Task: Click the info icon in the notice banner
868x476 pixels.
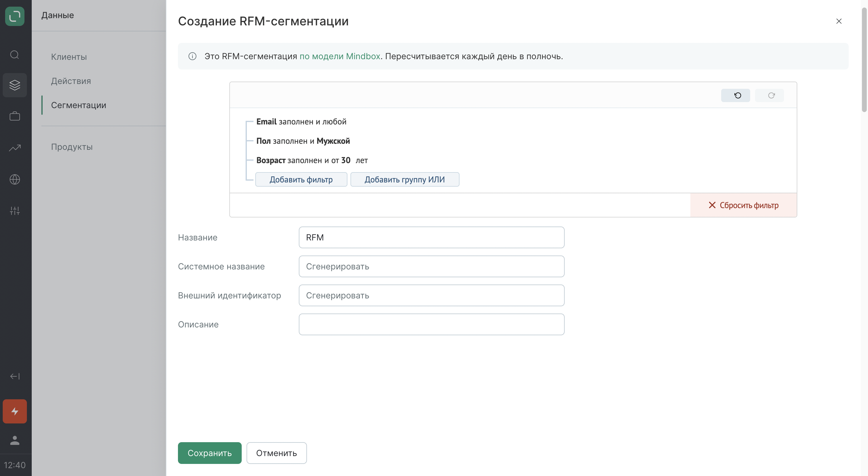Action: tap(192, 56)
